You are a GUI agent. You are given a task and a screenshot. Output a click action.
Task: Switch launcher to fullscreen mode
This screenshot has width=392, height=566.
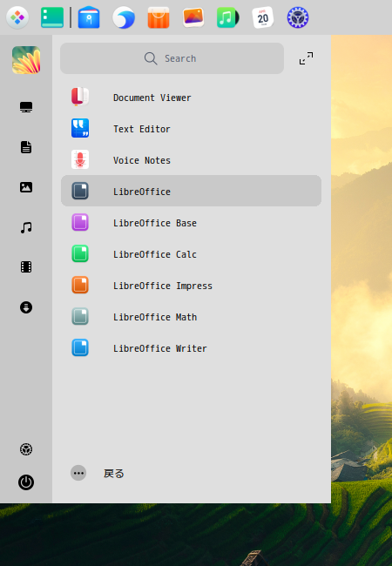click(306, 58)
